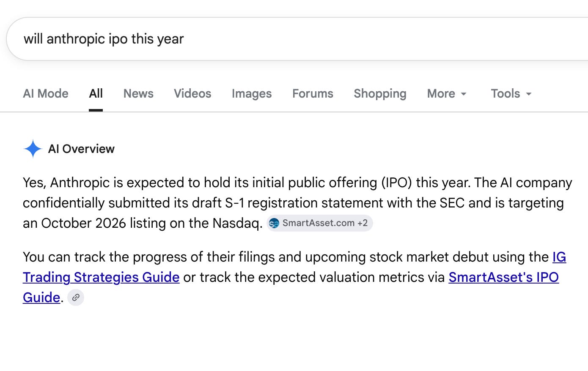588x371 pixels.
Task: Click the search input with anthropic query
Action: click(296, 39)
